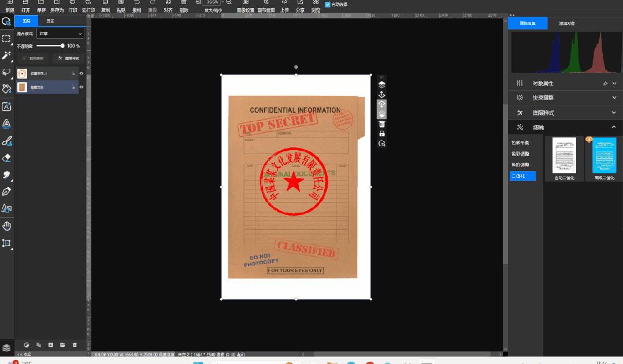Select the Eraser tool in left toolbar
This screenshot has height=364, width=623.
point(7,158)
